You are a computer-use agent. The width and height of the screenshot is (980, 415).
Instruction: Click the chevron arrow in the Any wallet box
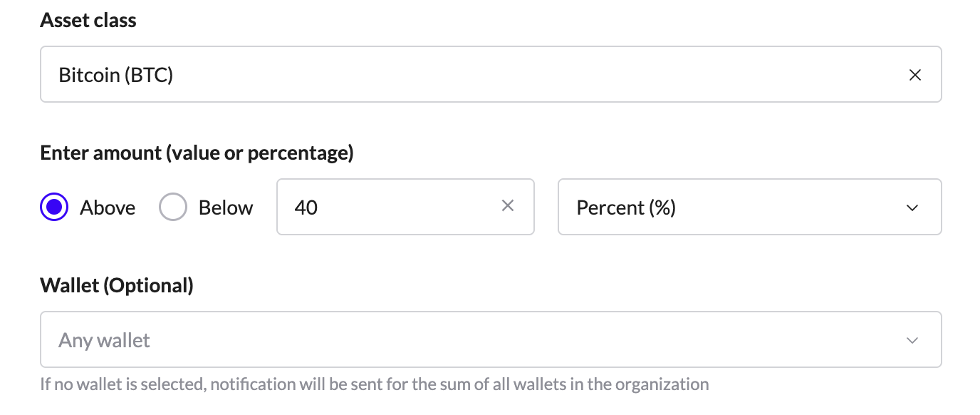(912, 340)
